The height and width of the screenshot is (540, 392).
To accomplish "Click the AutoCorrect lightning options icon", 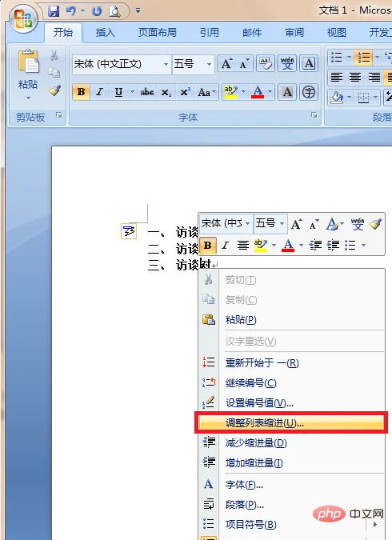I will pos(129,231).
